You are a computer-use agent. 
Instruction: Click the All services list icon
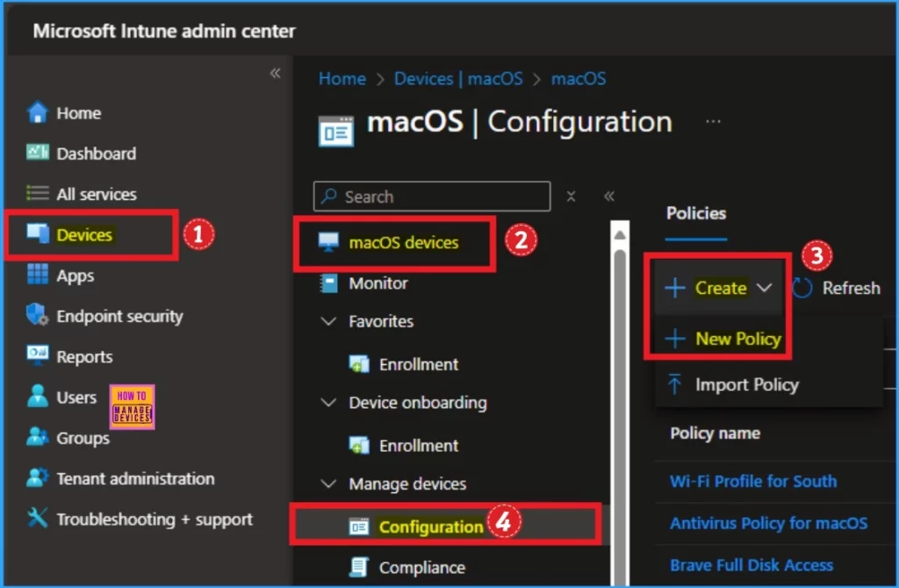click(38, 193)
